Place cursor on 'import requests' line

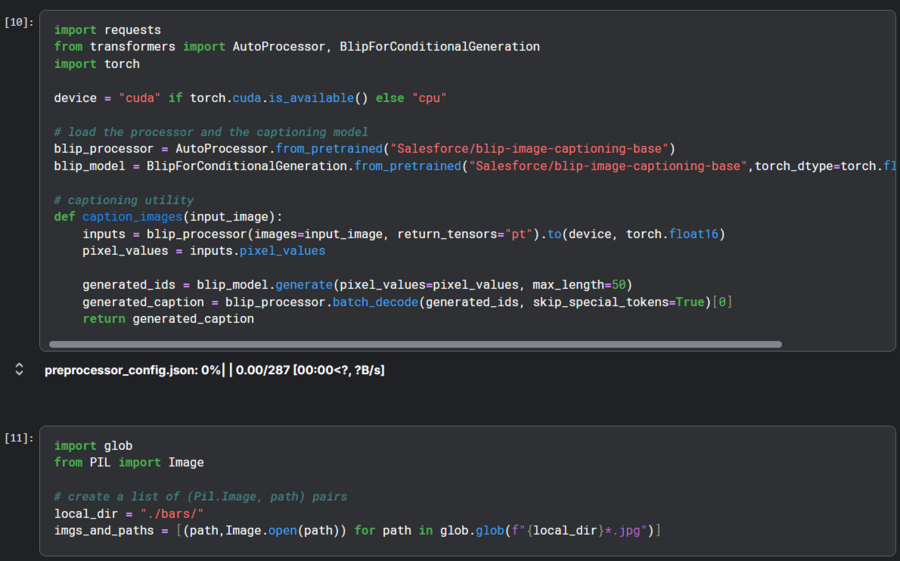coord(107,30)
